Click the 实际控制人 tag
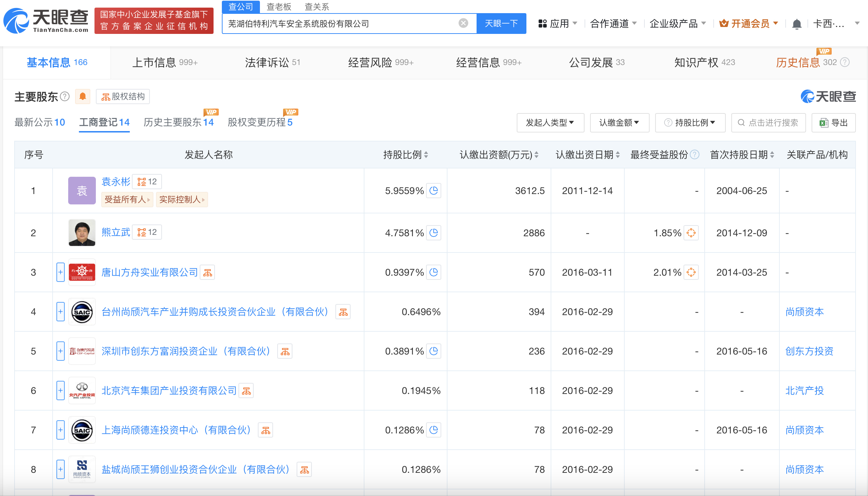 182,200
